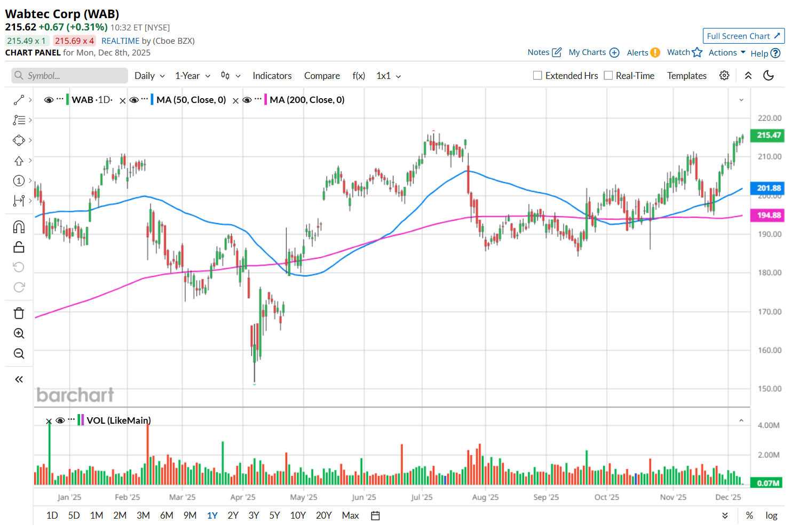The image size is (792, 532).
Task: Enable the Extended Hrs checkbox
Action: click(537, 76)
